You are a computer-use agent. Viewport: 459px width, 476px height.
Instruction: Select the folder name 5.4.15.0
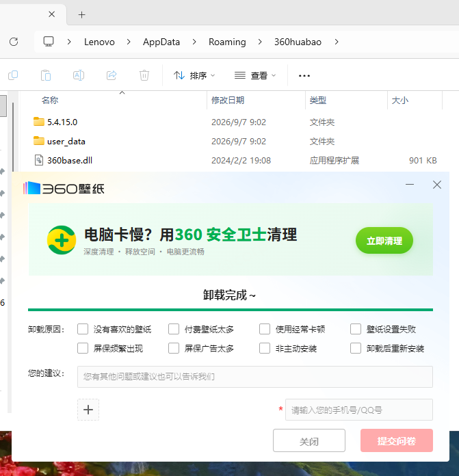[x=62, y=122]
